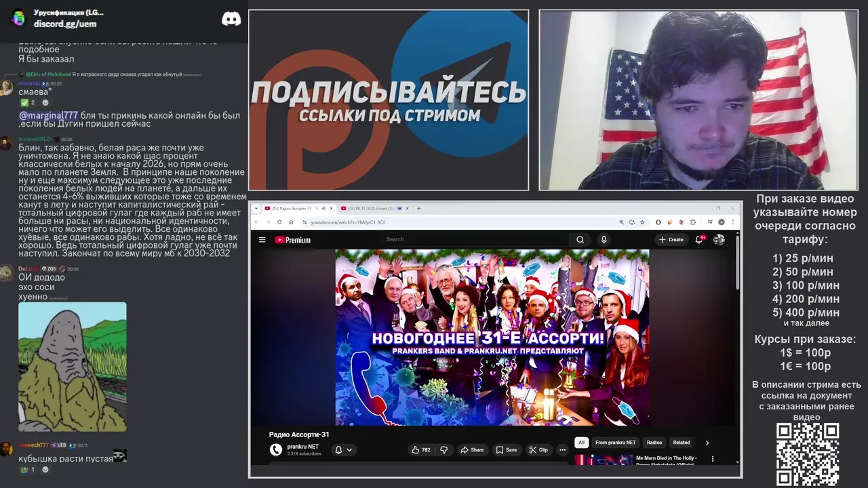Click the @marginal777 mention in chat
868x488 pixels.
point(48,115)
